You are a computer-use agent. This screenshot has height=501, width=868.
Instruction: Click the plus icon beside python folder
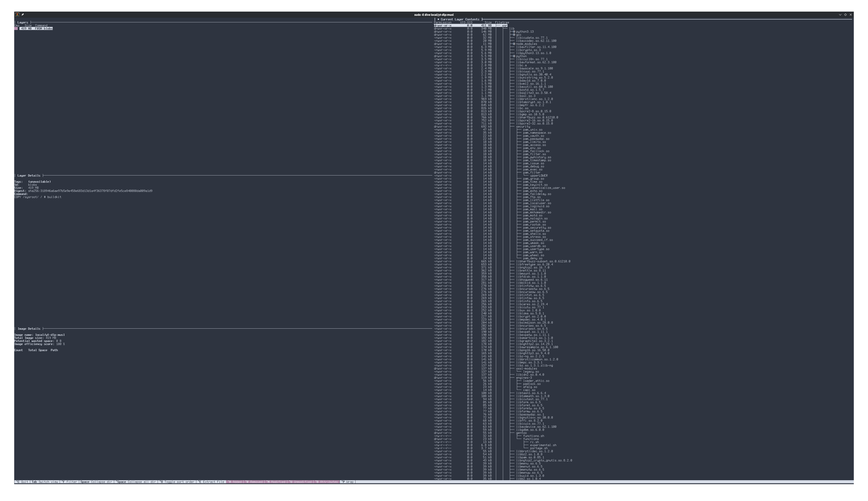pyautogui.click(x=514, y=56)
